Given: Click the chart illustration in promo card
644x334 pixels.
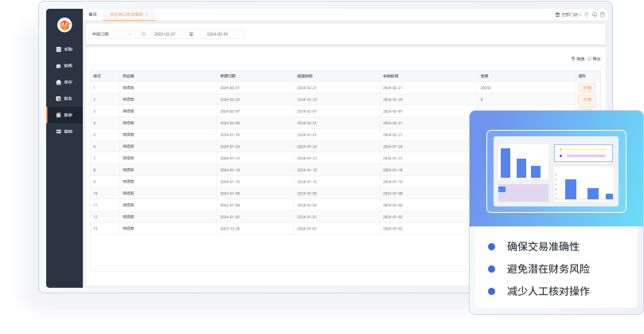Looking at the screenshot, I should click(556, 171).
